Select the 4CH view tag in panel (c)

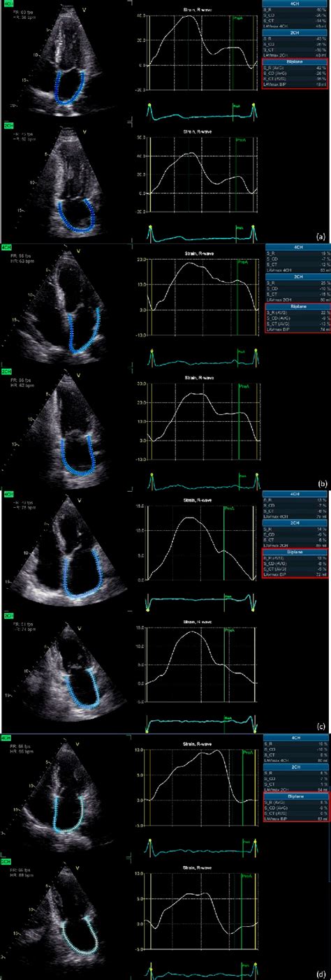8,493
